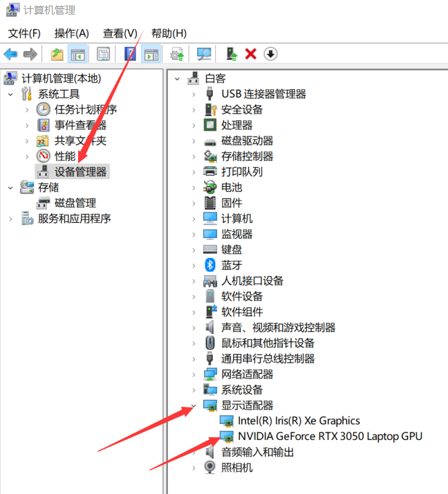The image size is (448, 494).
Task: Click the printer icon beside 打印队列
Action: (210, 172)
